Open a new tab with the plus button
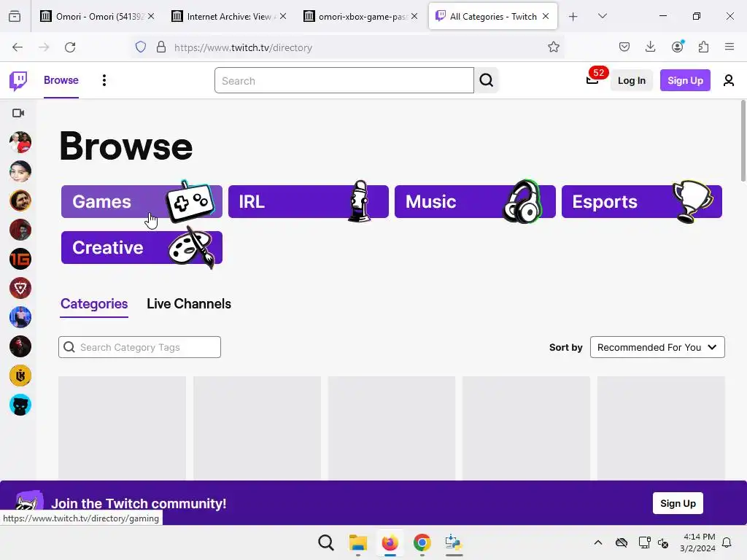747x560 pixels. pos(573,17)
